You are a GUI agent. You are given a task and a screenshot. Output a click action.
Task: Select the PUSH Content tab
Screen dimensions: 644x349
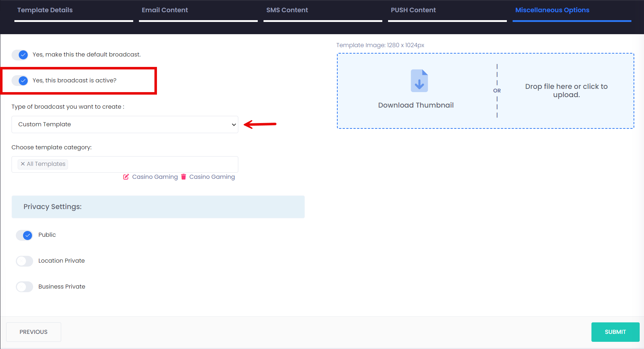[x=413, y=10]
